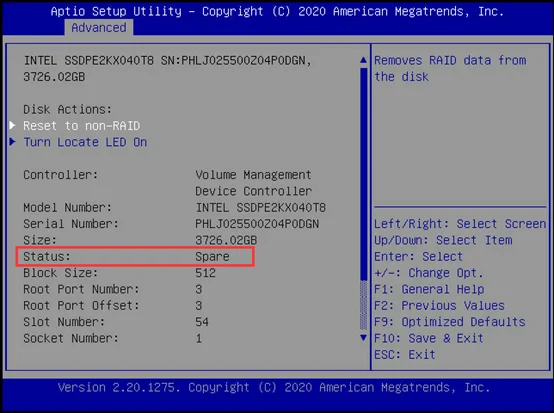Click the 'Serial Number:' label

[x=71, y=224]
